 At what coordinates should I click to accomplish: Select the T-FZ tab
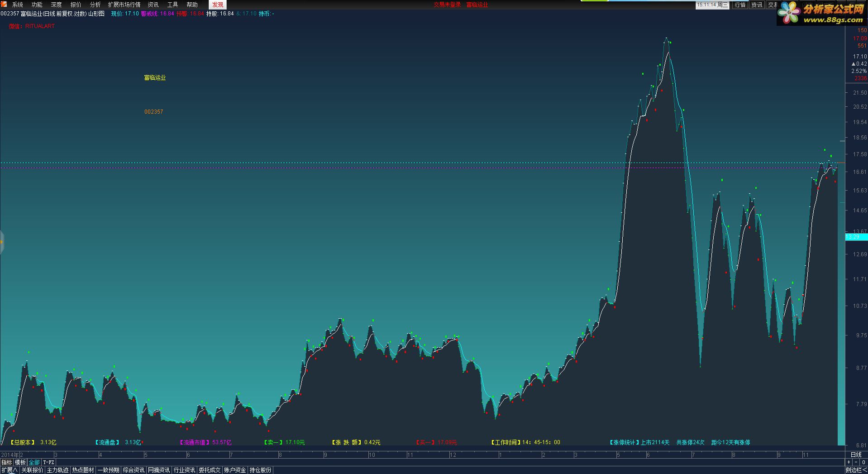click(48, 462)
